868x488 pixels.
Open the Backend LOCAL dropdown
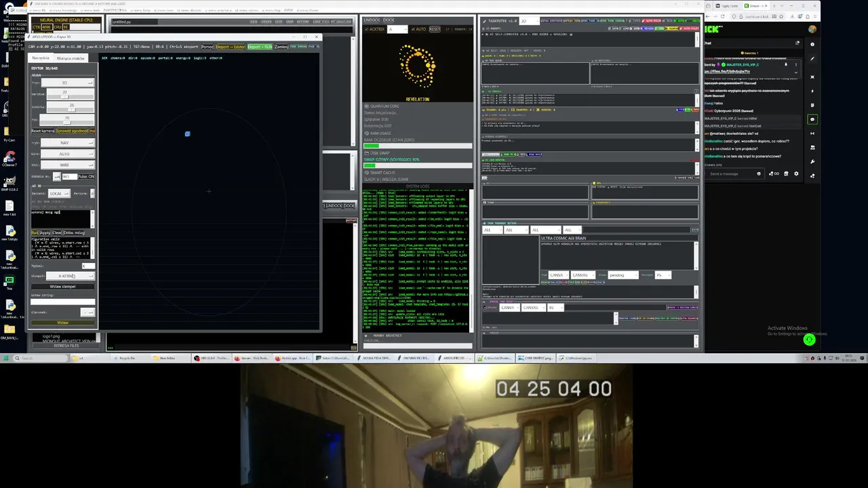tap(59, 193)
